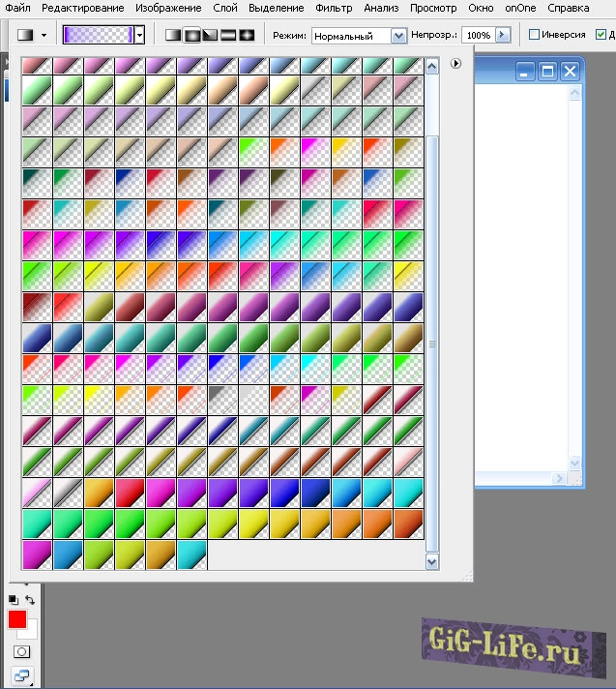Toggle the checked checkbox right of Инверсия

click(601, 35)
